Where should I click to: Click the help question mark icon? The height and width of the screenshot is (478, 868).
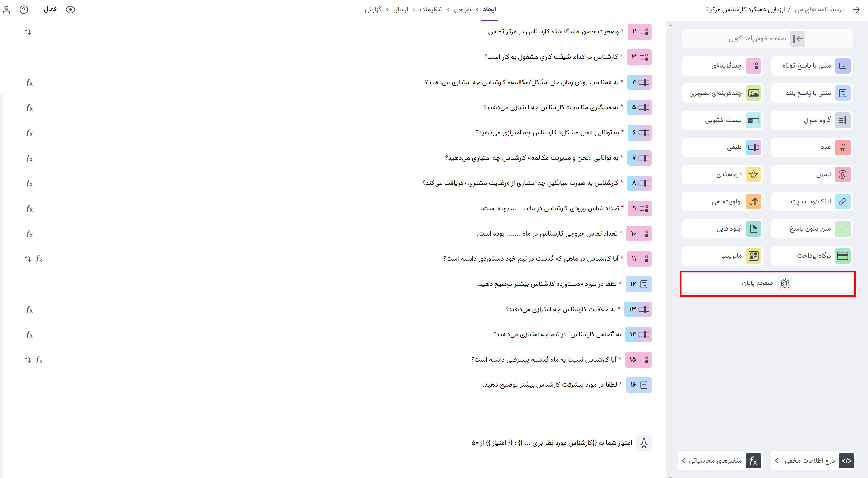point(24,10)
